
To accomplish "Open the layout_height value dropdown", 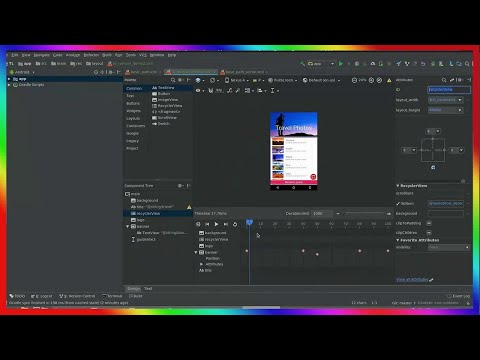I will [446, 110].
